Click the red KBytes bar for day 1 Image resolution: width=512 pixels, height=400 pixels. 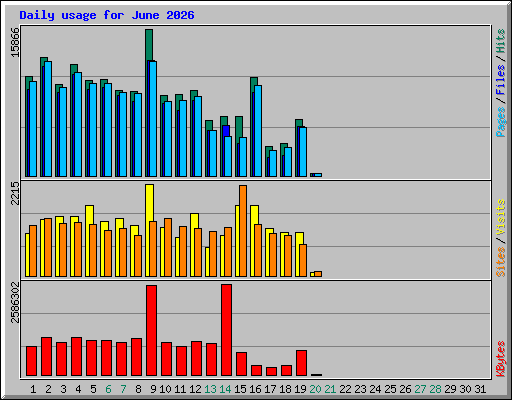point(31,361)
